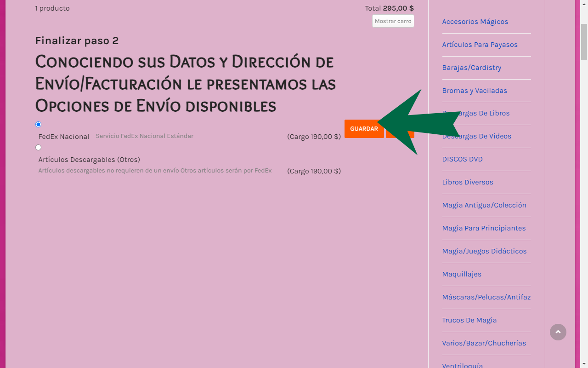Open the Magia Antigua/Colección link

[484, 205]
